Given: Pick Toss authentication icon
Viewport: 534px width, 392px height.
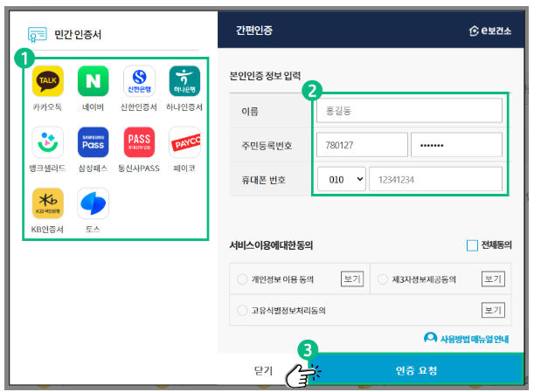Looking at the screenshot, I should pyautogui.click(x=94, y=203).
